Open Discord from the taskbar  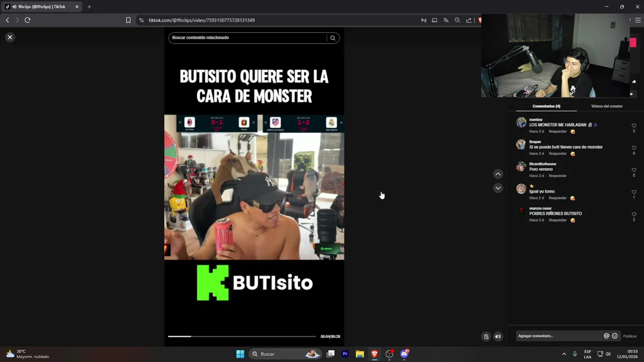(x=404, y=354)
